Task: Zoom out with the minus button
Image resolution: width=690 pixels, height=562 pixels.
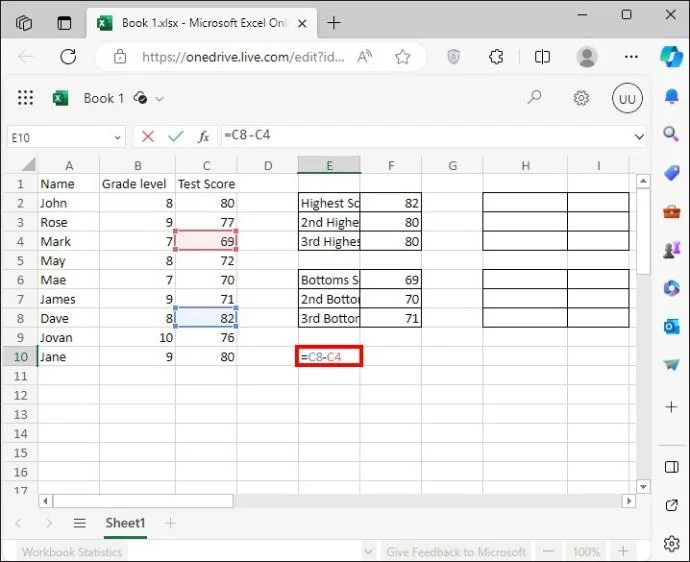Action: tap(549, 551)
